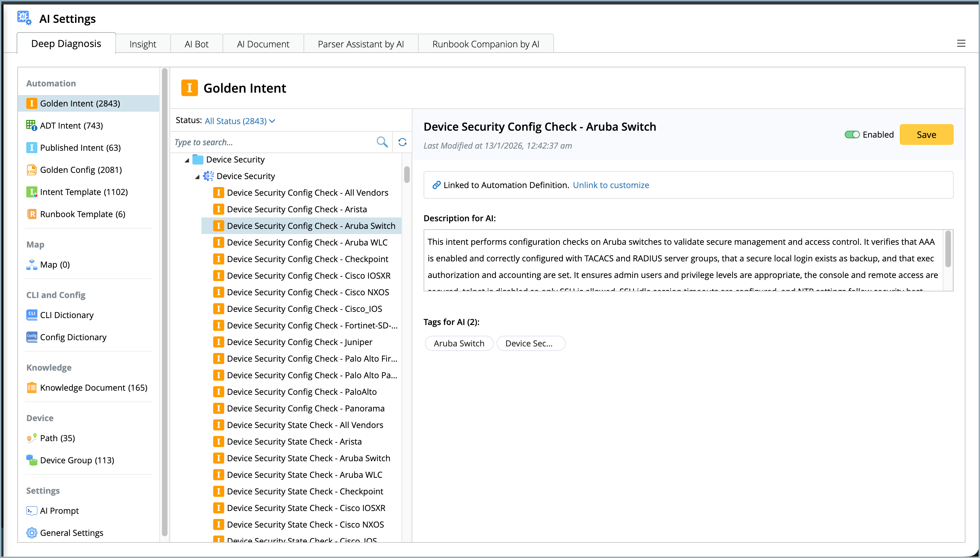Toggle the Enabled switch off
This screenshot has height=558, width=980.
[x=852, y=134]
